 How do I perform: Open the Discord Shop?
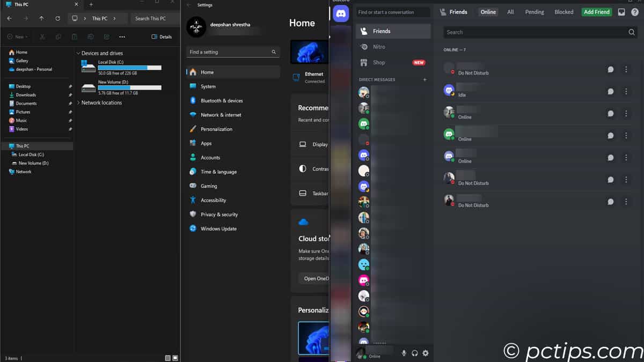tap(378, 62)
